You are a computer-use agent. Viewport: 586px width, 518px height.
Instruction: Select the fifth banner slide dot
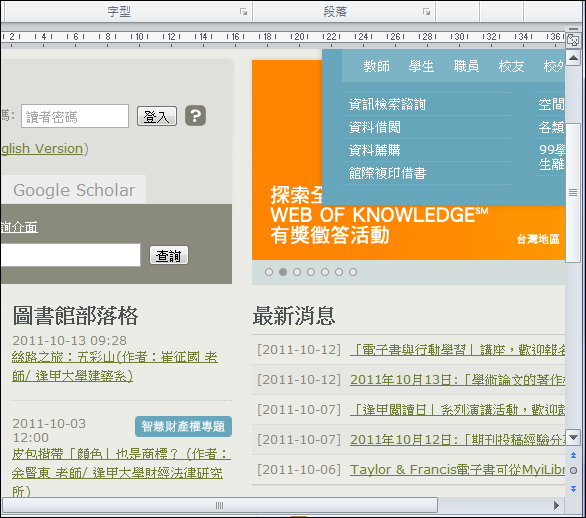tap(325, 272)
